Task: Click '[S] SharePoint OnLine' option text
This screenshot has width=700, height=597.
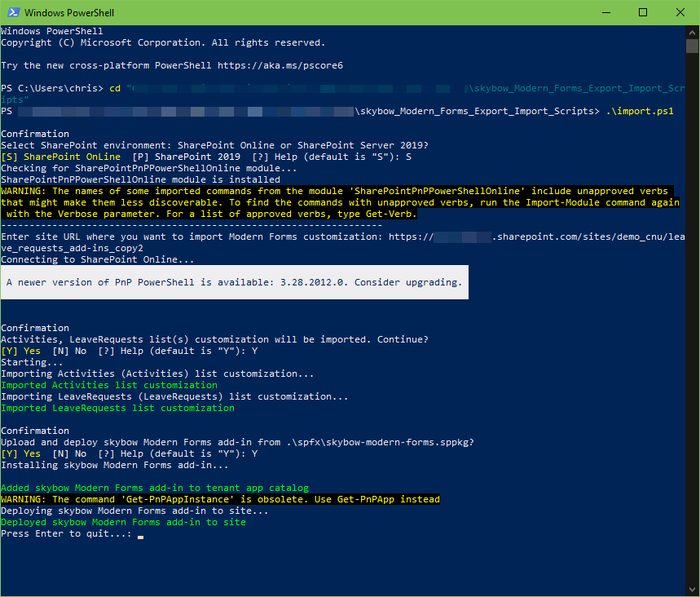Action: pos(61,157)
